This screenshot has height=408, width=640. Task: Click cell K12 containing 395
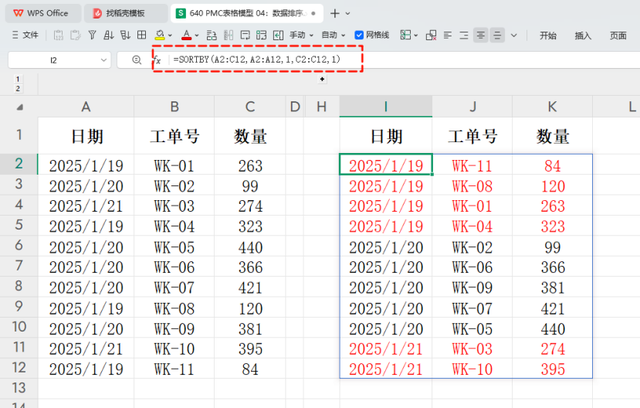coord(552,369)
